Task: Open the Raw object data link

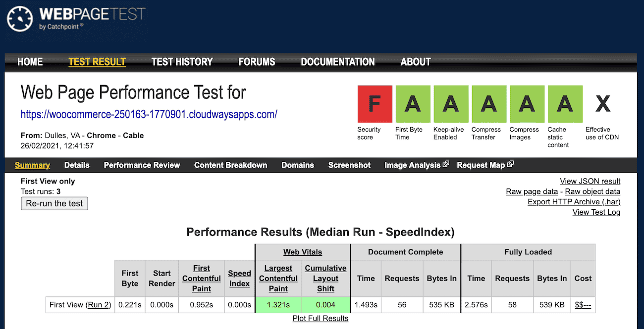Action: (592, 191)
